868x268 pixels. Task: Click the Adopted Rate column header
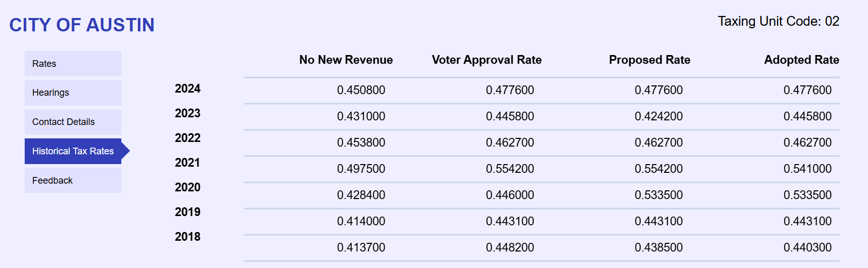[x=801, y=60]
